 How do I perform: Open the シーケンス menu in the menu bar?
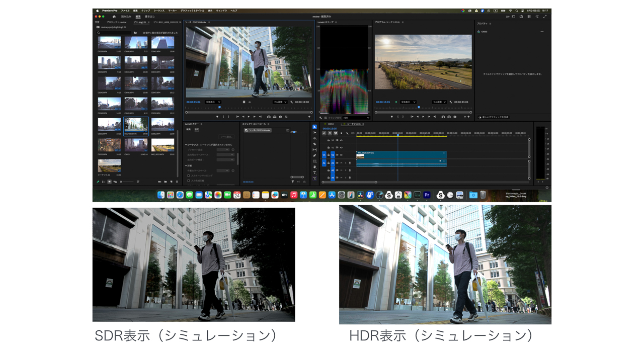tap(159, 11)
